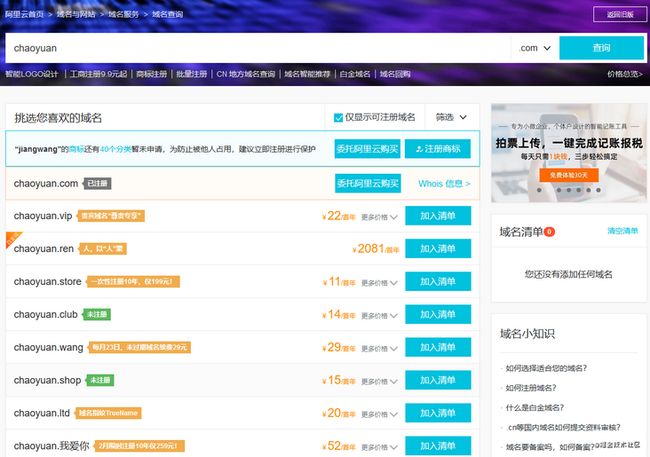
Task: Click the TrueName tag on chaoyuan.ltd
Action: point(108,413)
